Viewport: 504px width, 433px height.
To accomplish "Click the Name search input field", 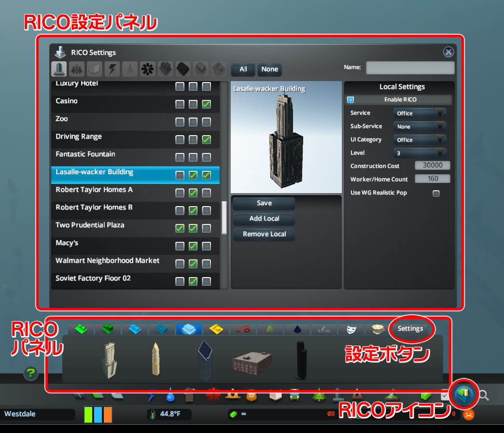I will (x=410, y=68).
